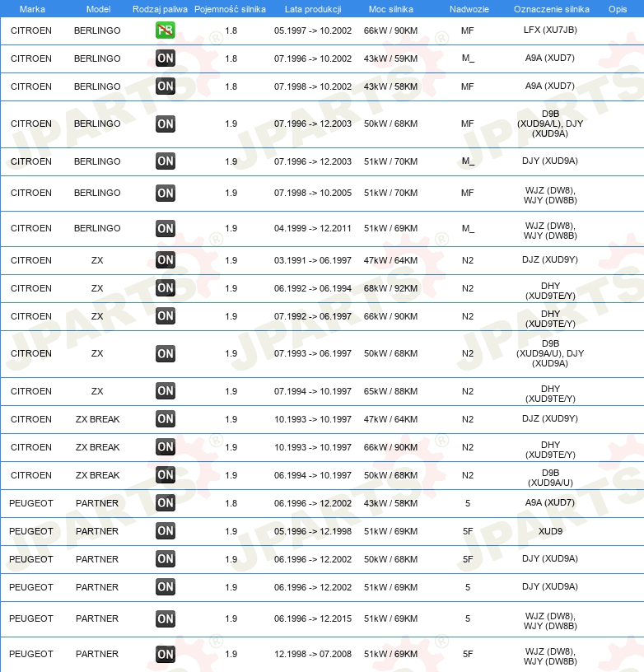The image size is (644, 672).
Task: Click the Opis column header
Action: pyautogui.click(x=618, y=9)
